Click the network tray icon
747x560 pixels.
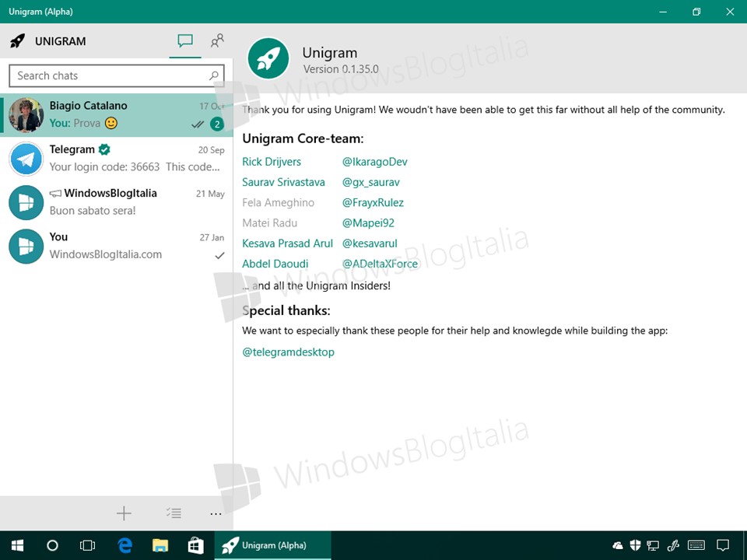pos(653,546)
